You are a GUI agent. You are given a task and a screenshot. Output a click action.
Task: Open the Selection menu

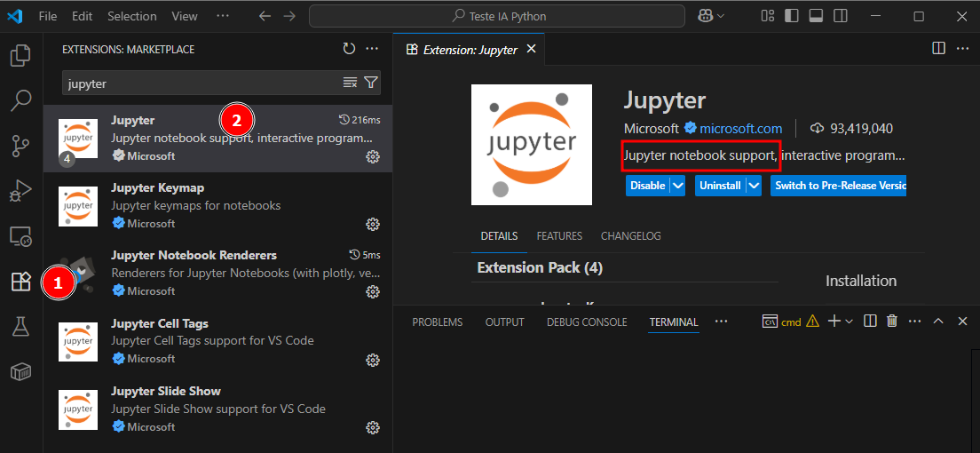130,16
